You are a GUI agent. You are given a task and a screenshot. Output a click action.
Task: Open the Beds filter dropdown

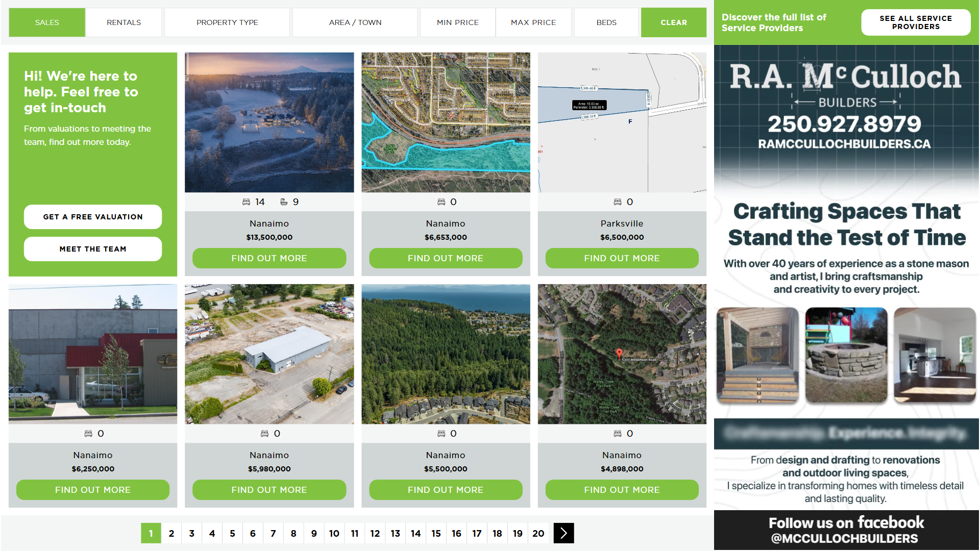pyautogui.click(x=606, y=22)
